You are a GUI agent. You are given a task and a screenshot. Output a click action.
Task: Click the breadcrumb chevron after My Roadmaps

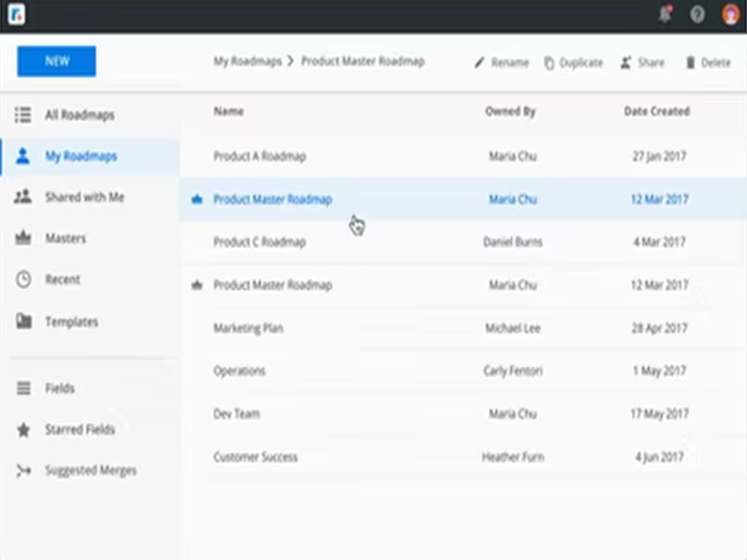290,61
